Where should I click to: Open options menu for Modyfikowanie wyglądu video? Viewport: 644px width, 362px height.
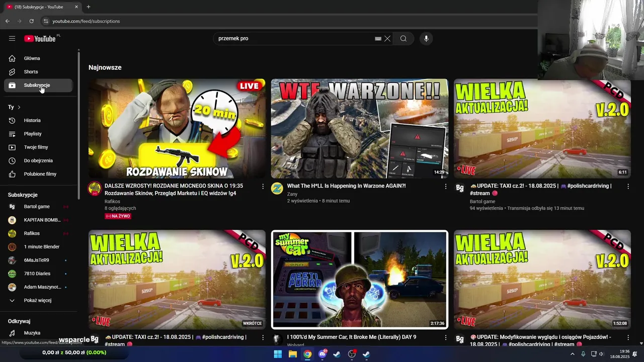point(628,337)
